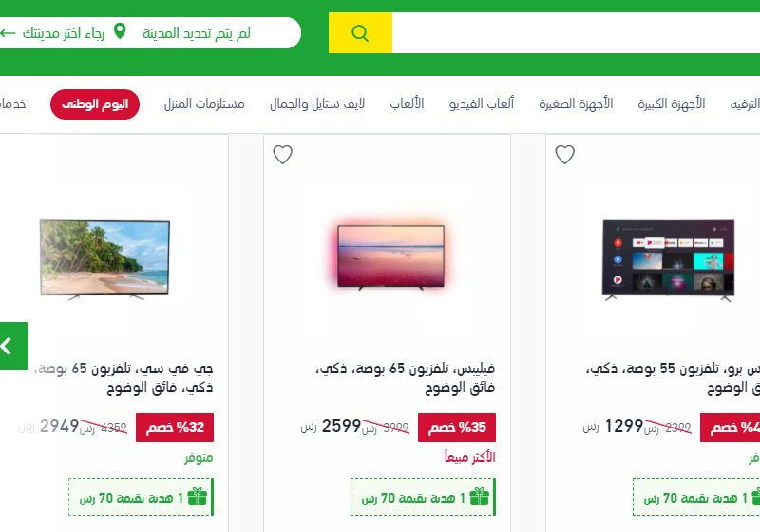Favorite the Philips 65 inch TV heart
The width and height of the screenshot is (760, 532).
point(282,155)
